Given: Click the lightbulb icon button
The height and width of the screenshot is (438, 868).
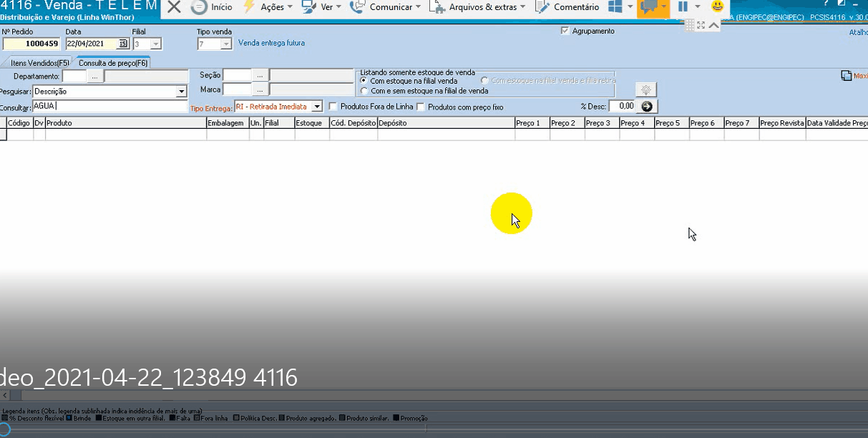Looking at the screenshot, I should click(646, 89).
